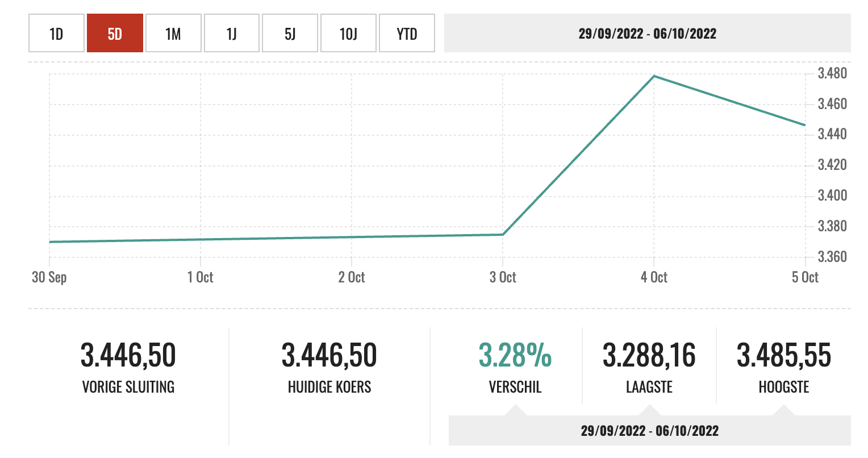Click the green 3.28% Verschil figure

(515, 355)
